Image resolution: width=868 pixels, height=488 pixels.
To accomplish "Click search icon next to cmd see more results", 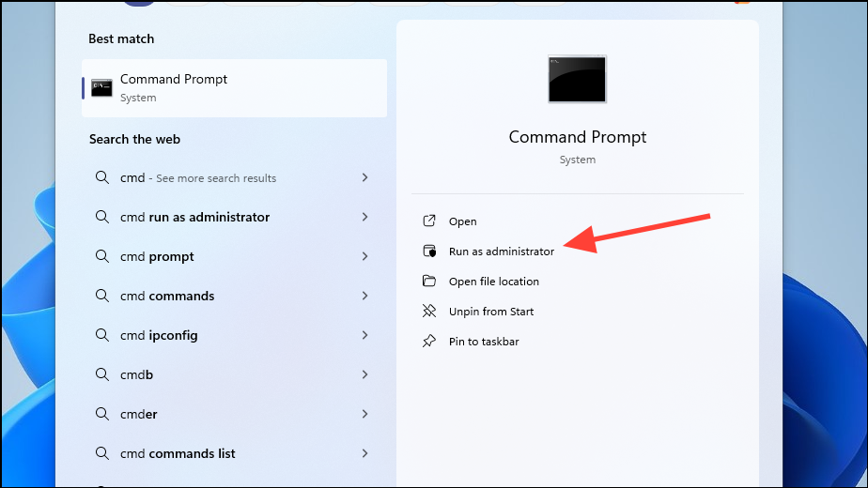I will click(x=101, y=177).
